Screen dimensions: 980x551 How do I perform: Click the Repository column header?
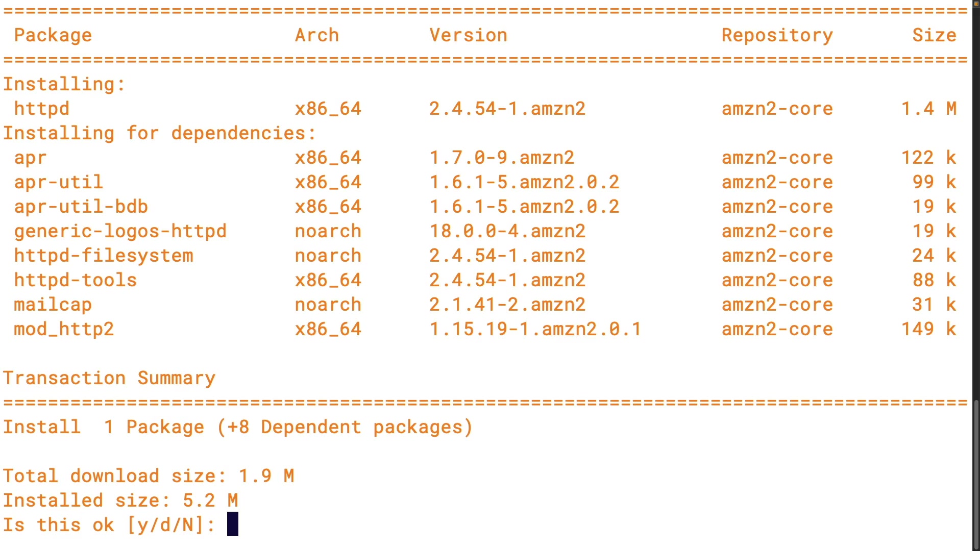point(777,35)
